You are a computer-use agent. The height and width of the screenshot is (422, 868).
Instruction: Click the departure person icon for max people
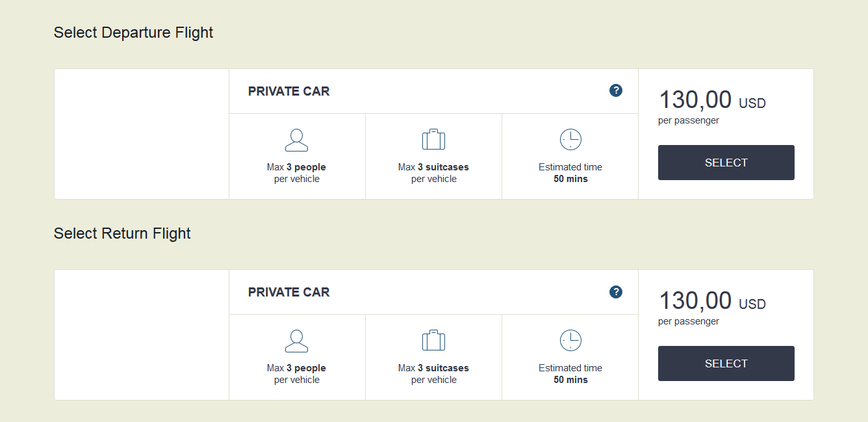click(296, 140)
